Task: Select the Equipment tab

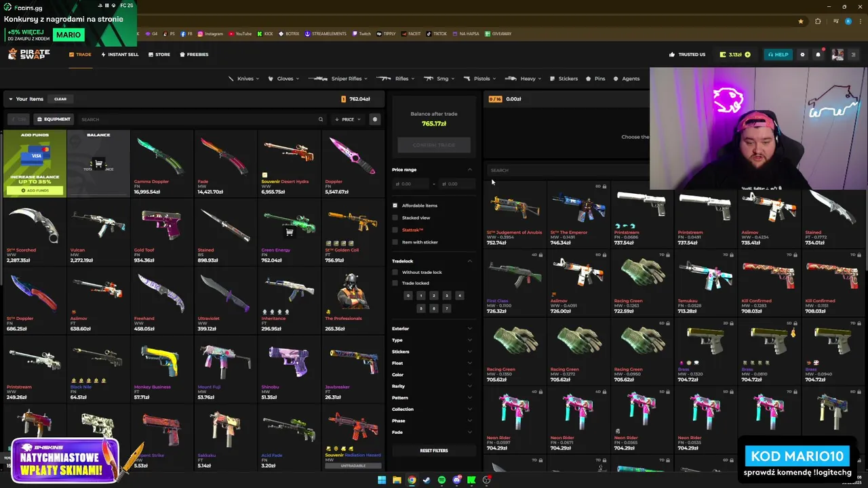Action: [54, 119]
